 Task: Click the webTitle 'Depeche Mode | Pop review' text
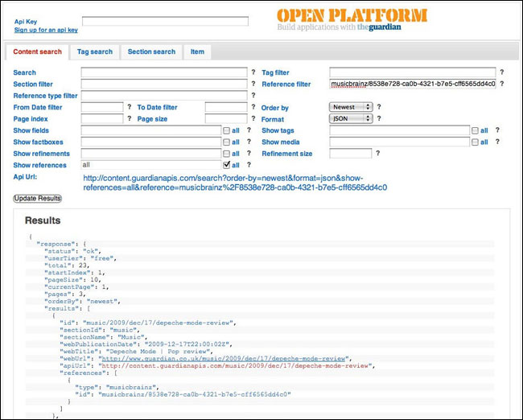pyautogui.click(x=158, y=352)
